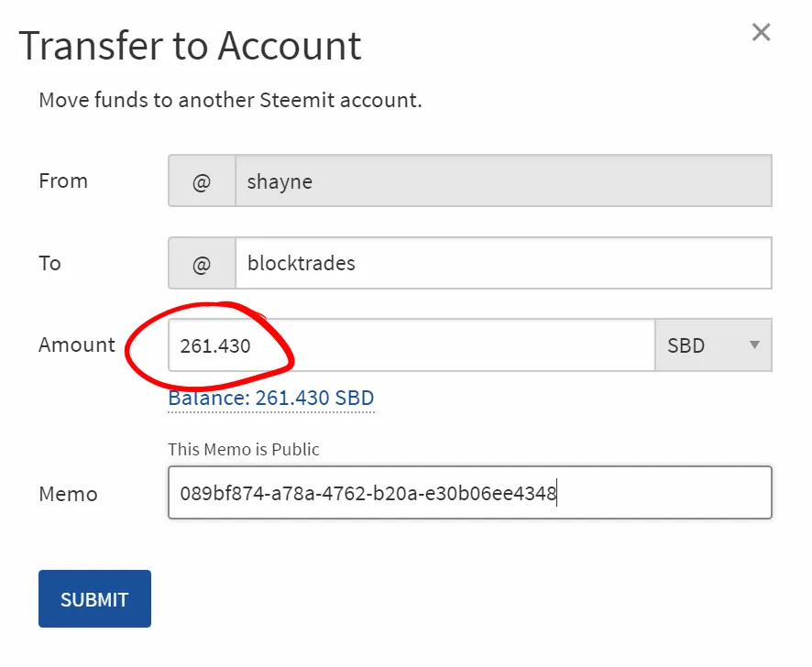Click the Memo label
The image size is (812, 667).
pos(68,494)
